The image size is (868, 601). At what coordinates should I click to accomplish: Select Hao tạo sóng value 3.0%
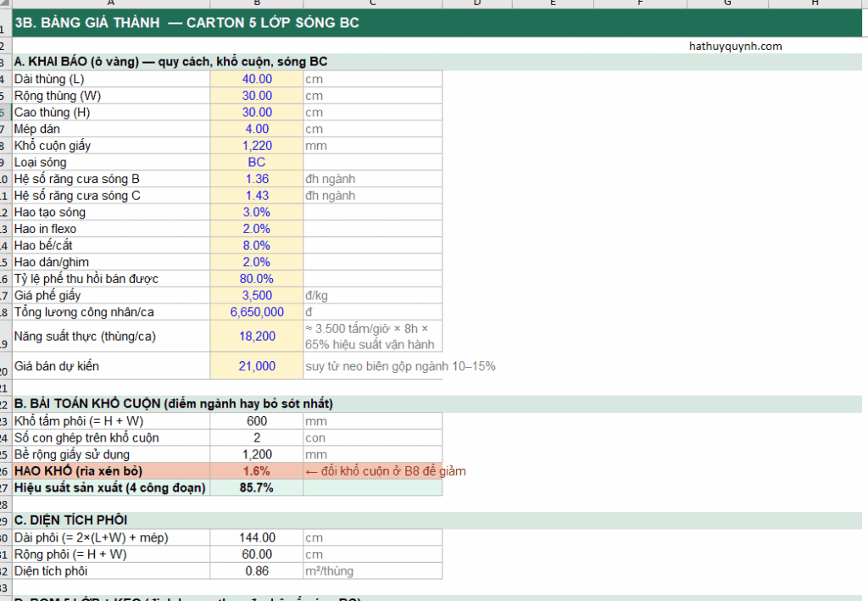pos(257,212)
